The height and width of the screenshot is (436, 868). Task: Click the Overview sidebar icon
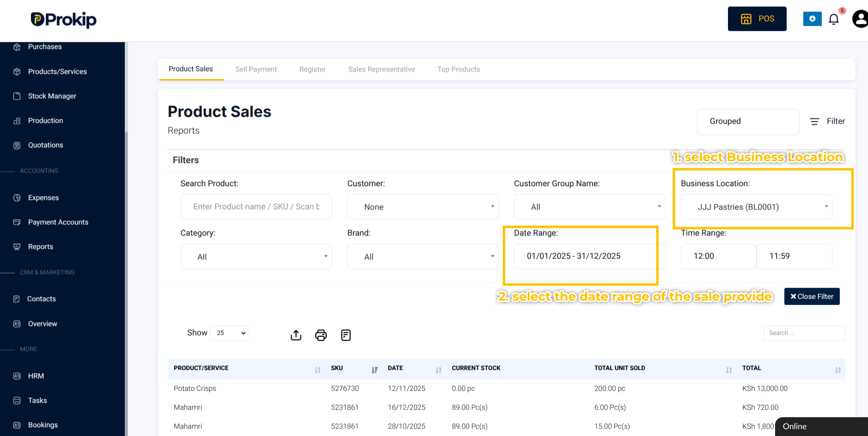coord(17,324)
